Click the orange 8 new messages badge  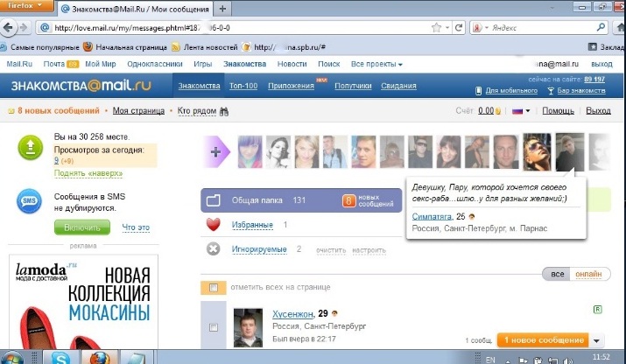(x=348, y=200)
